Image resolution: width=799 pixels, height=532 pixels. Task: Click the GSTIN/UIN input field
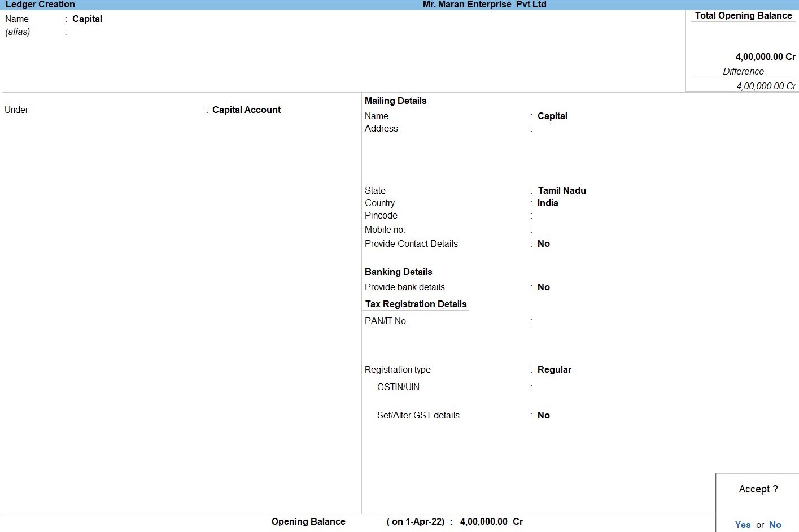tap(565, 387)
